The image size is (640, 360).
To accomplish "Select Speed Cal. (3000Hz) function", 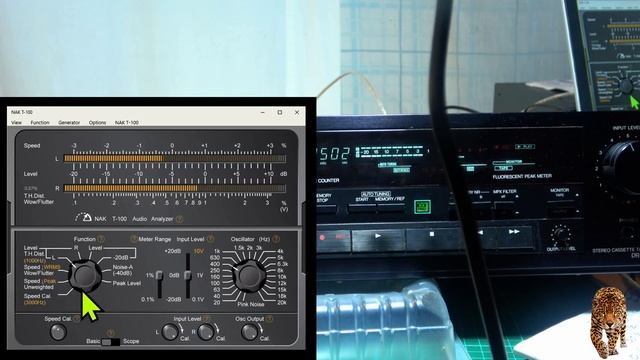I will (37, 299).
